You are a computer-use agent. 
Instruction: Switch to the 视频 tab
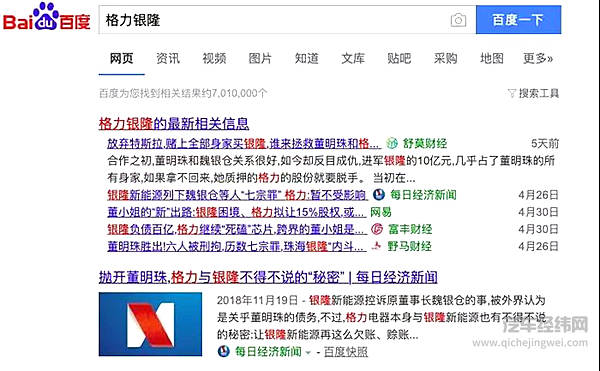coord(214,59)
